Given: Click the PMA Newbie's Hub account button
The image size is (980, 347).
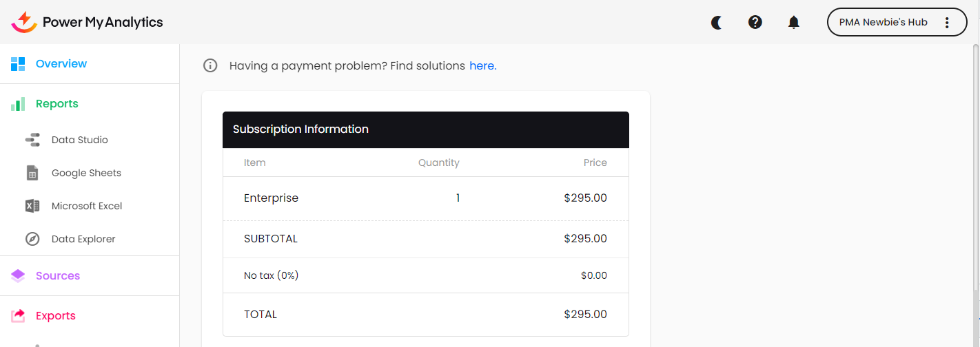Looking at the screenshot, I should click(883, 23).
